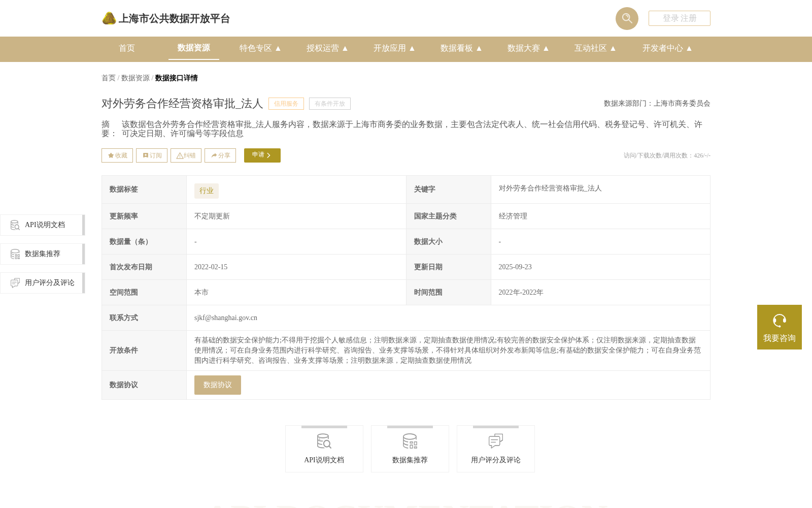This screenshot has width=812, height=508.
Task: Click the 数据来源部门 上海市商务委员会 text
Action: tap(657, 104)
